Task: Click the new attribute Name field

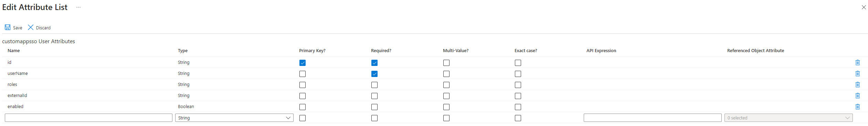Action: (88, 118)
